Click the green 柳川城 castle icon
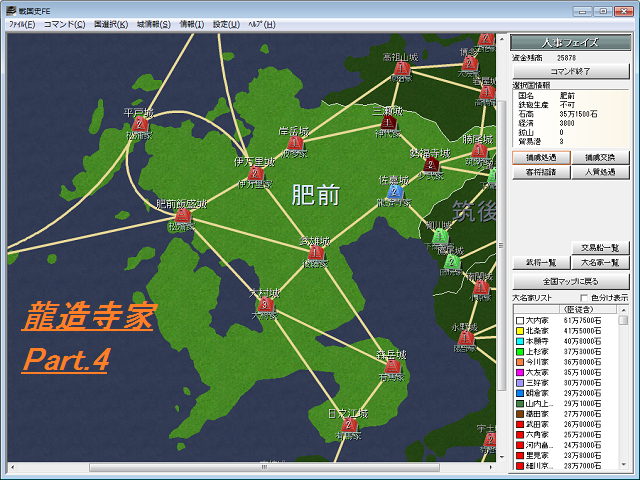This screenshot has height=480, width=640. point(440,236)
